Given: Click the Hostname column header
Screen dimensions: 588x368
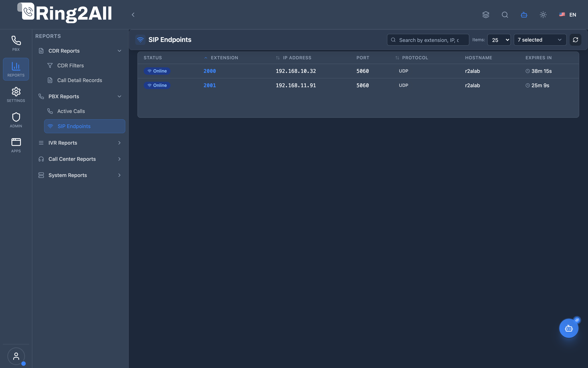Looking at the screenshot, I should click(x=478, y=58).
